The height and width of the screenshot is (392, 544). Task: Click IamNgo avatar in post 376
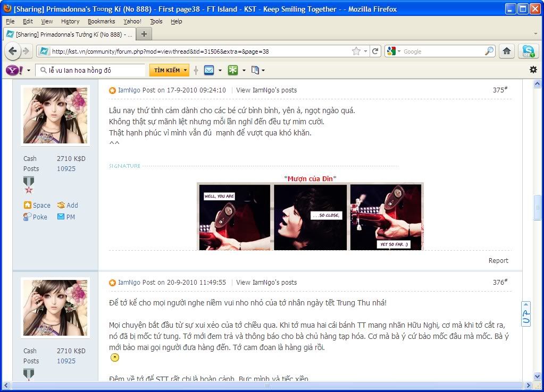coord(55,308)
